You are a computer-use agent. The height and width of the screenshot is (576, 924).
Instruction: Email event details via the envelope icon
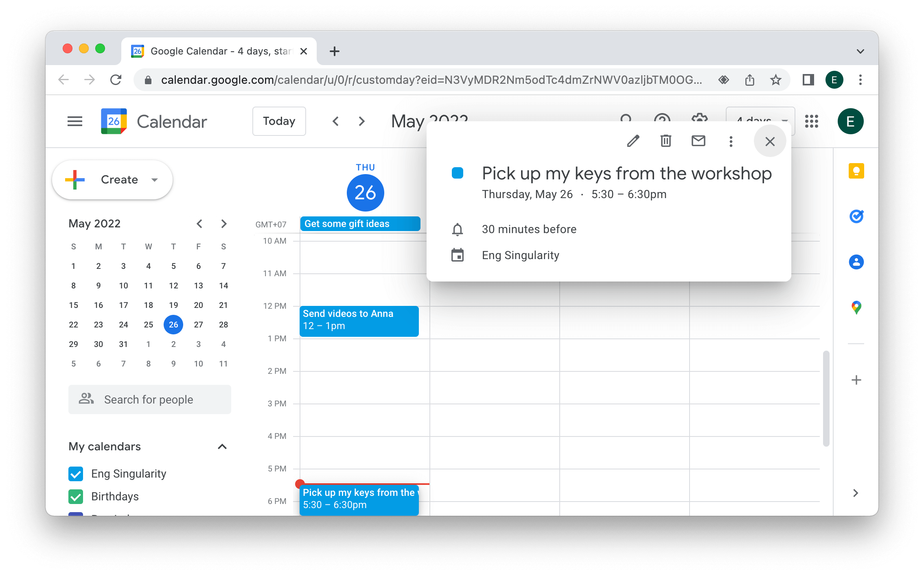click(x=698, y=141)
